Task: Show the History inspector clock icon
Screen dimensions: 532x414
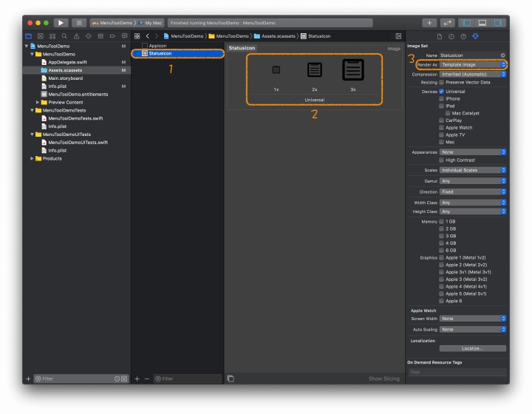Action: [x=451, y=36]
